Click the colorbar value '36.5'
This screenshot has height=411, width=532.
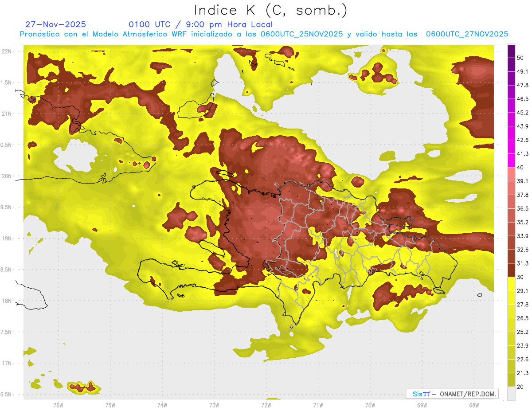tap(522, 209)
